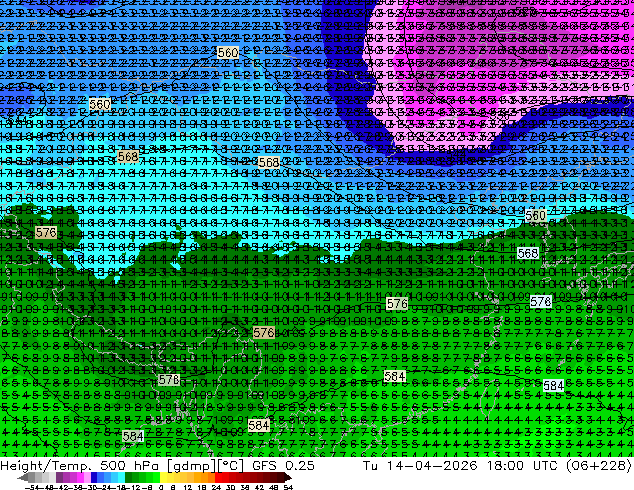Click the cyan swatch in the temperature legend
The image size is (634, 490).
coord(121,478)
